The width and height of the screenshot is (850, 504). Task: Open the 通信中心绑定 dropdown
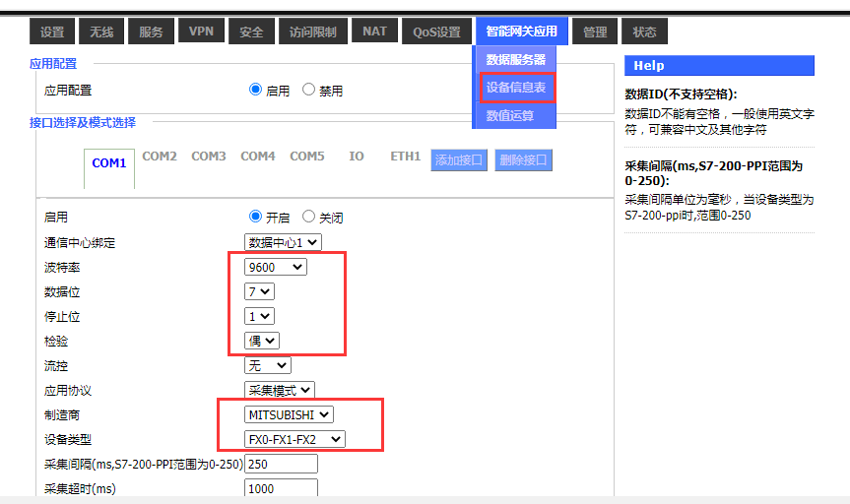(x=283, y=242)
